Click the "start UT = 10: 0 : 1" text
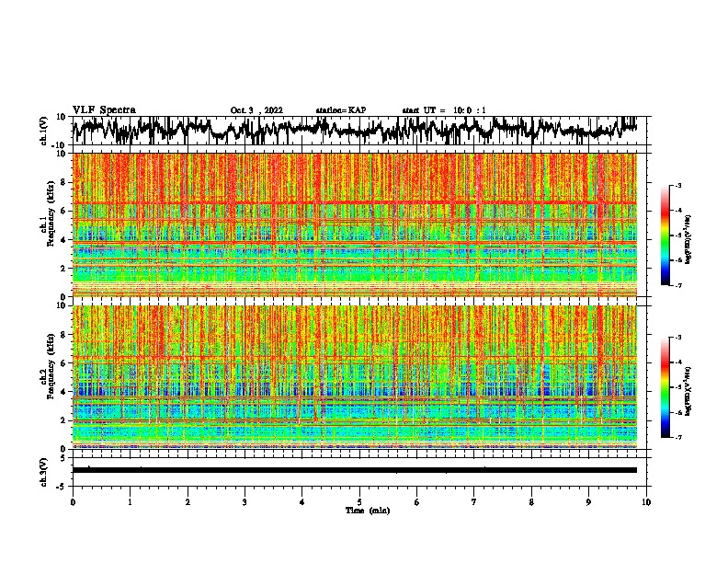This screenshot has width=728, height=563. pos(444,110)
